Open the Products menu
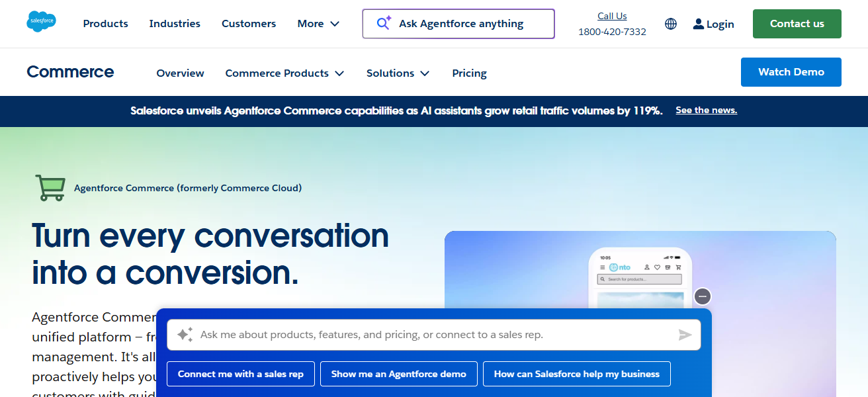868x397 pixels. pyautogui.click(x=105, y=23)
